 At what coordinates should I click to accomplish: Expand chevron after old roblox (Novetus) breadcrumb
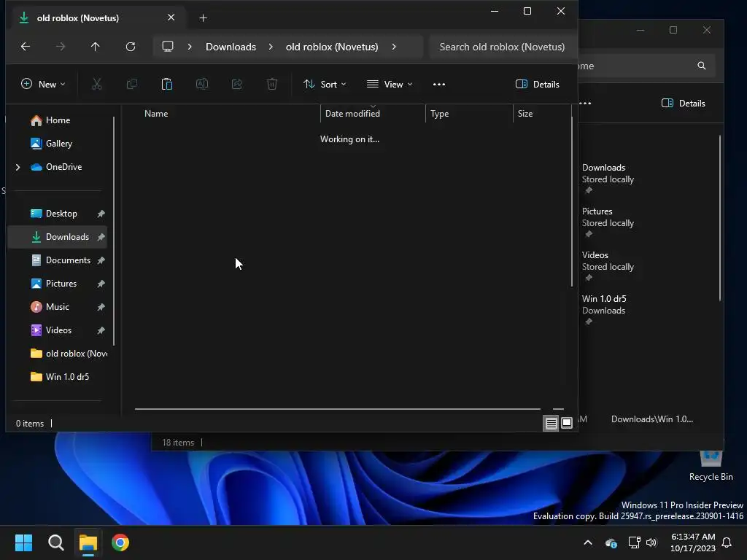pyautogui.click(x=394, y=47)
